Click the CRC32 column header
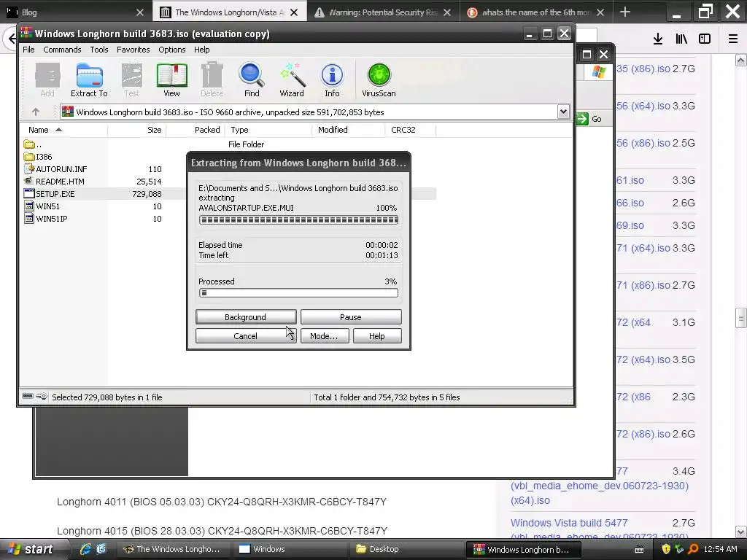747x560 pixels. tap(410, 130)
